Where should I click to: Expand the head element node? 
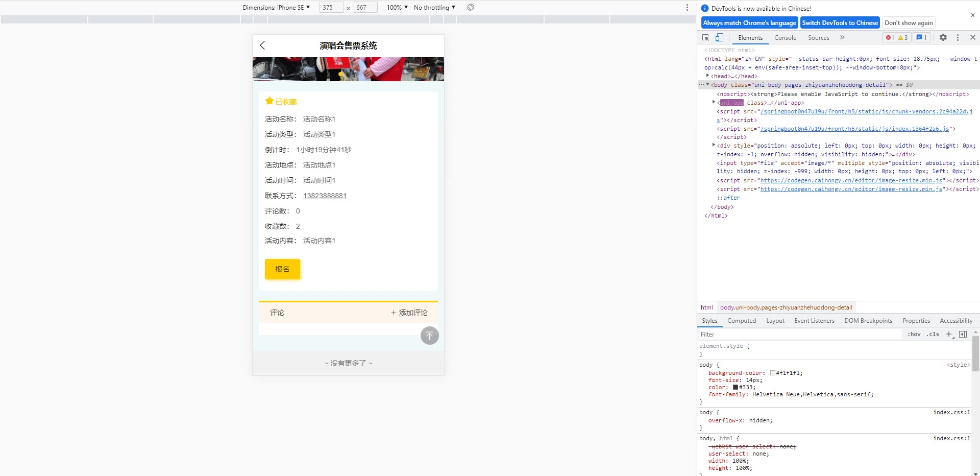tap(708, 76)
